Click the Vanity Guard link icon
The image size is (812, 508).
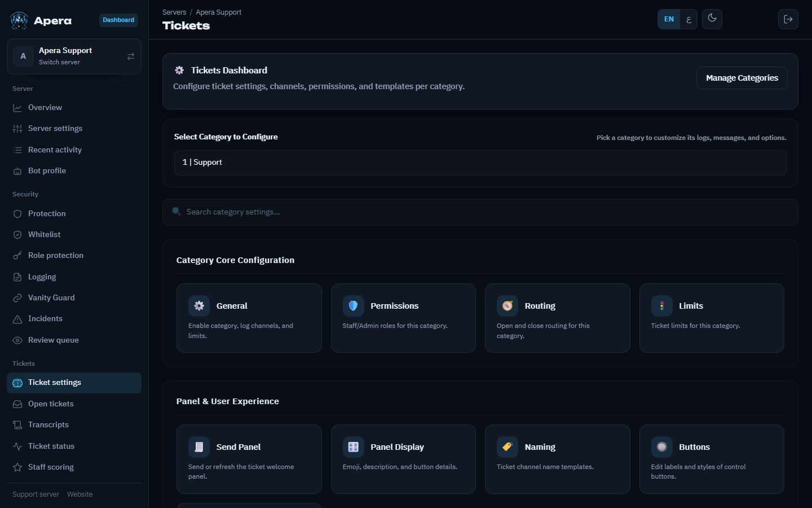tap(17, 298)
